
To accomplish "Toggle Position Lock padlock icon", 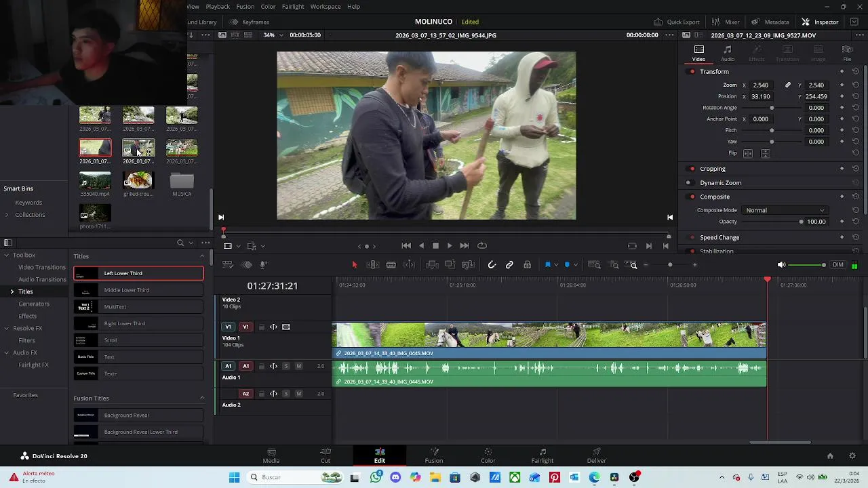I will click(x=527, y=265).
